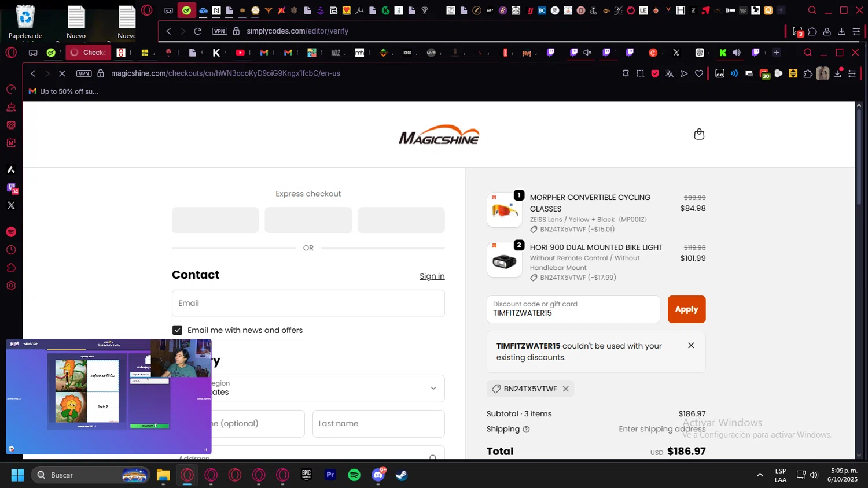Open a new tab with plus button
Viewport: 868px width, 488px height.
777,53
